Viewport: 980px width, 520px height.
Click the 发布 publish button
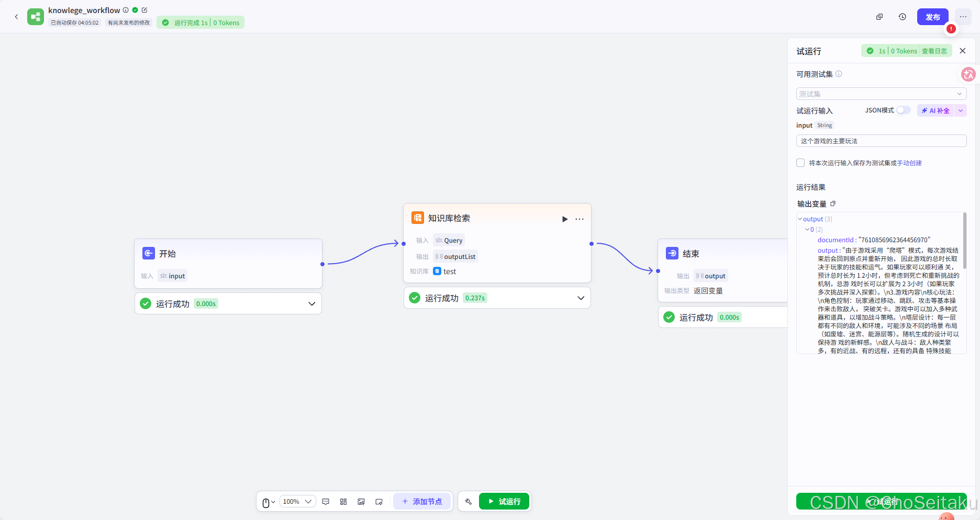pos(932,17)
